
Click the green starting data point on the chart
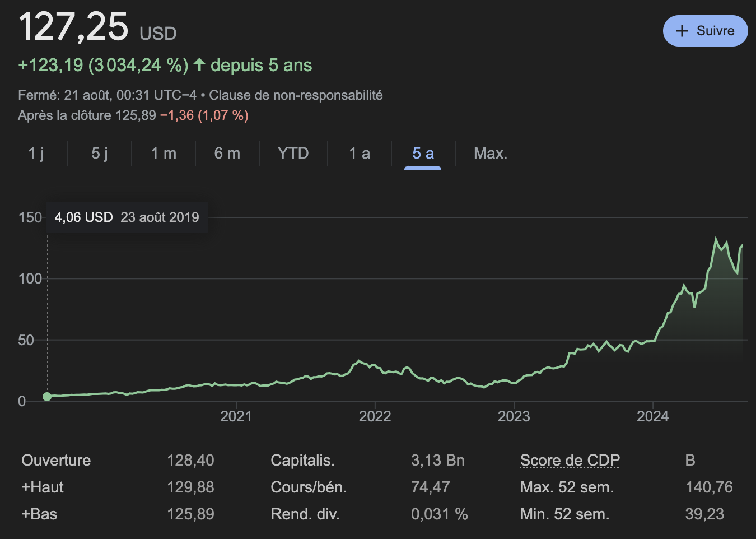coord(48,396)
